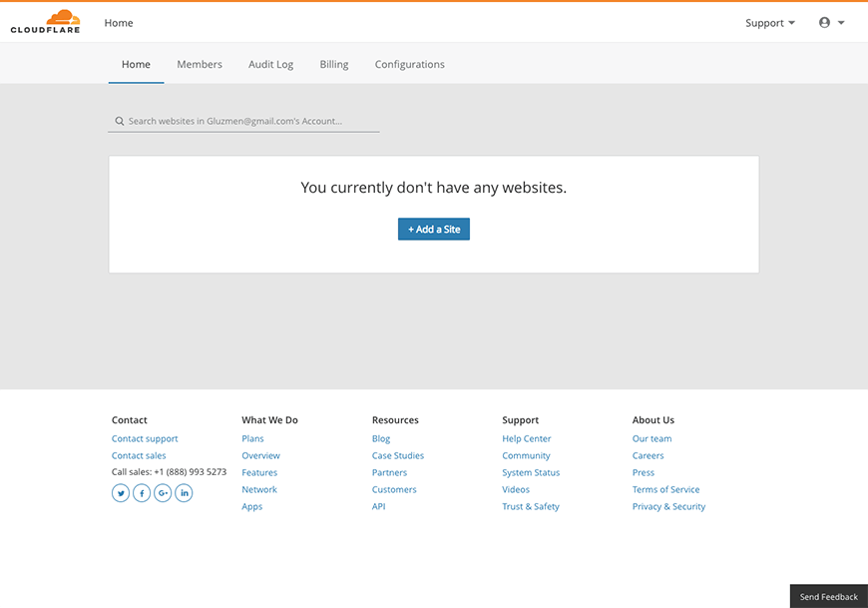The height and width of the screenshot is (608, 868).
Task: Open the Features link
Action: pos(259,472)
